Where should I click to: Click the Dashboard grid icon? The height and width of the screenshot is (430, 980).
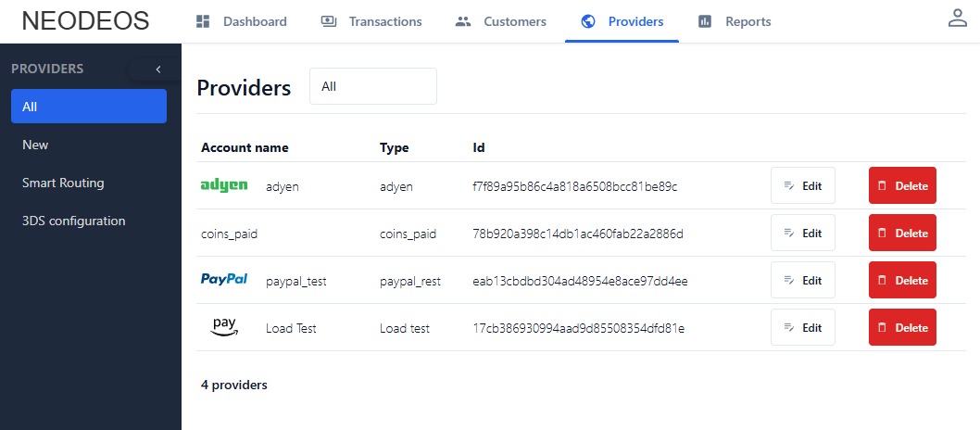(x=203, y=21)
